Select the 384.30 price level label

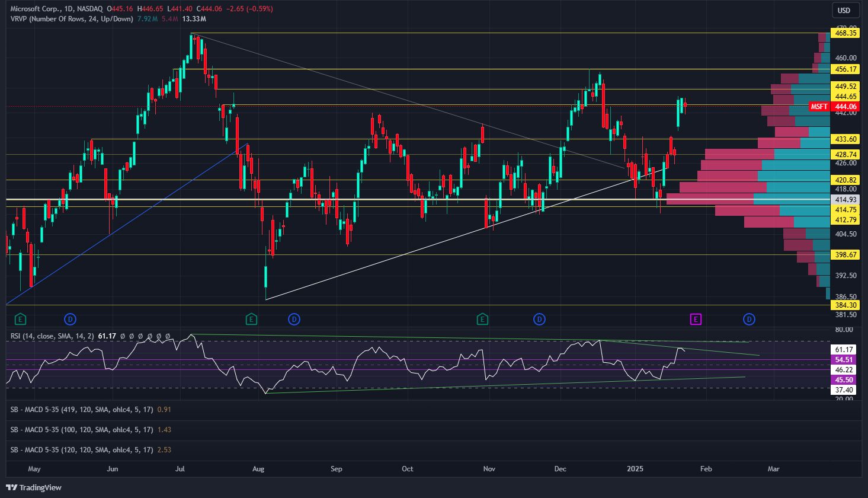point(845,305)
